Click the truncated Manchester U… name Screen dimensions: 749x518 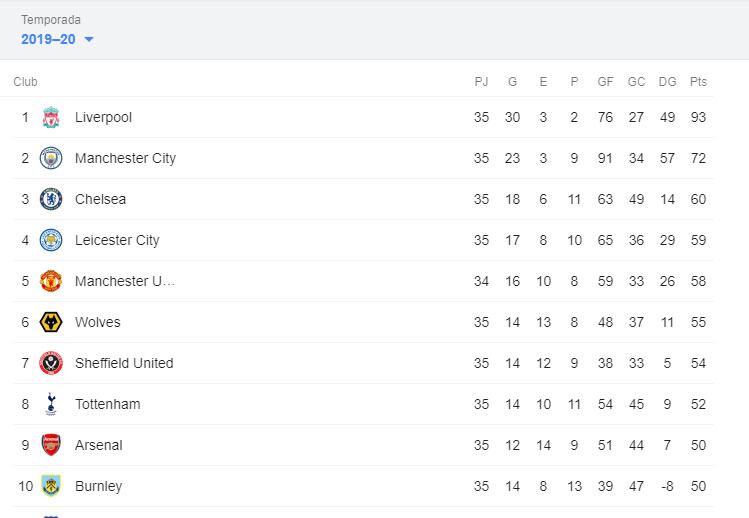coord(125,281)
